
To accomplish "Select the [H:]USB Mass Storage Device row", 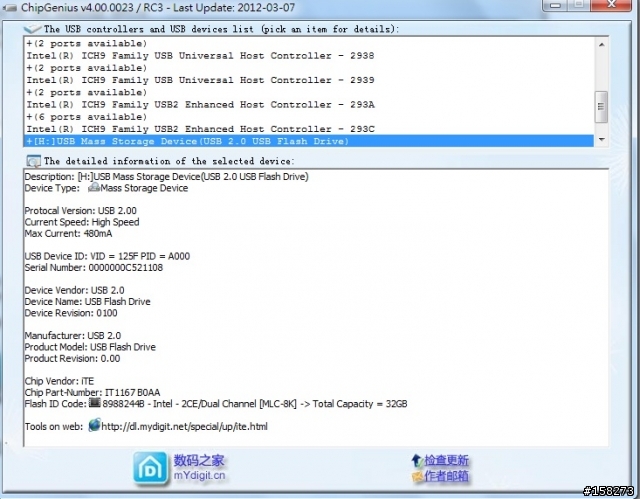I will pyautogui.click(x=309, y=141).
